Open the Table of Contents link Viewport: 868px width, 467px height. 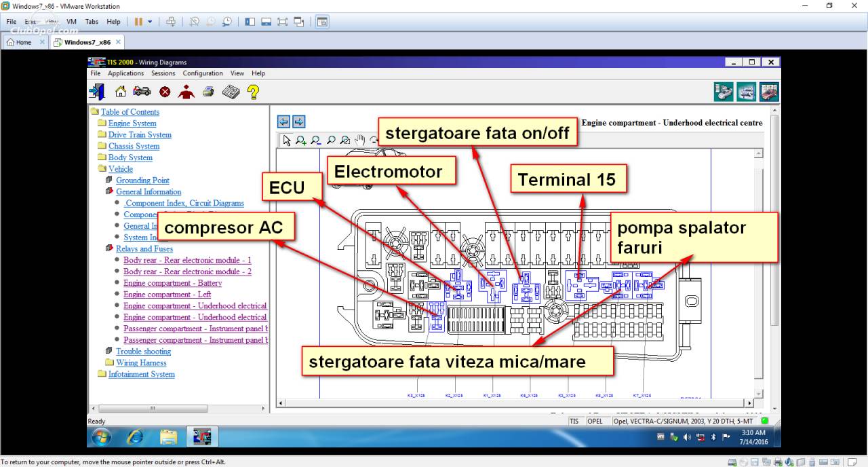click(x=130, y=112)
